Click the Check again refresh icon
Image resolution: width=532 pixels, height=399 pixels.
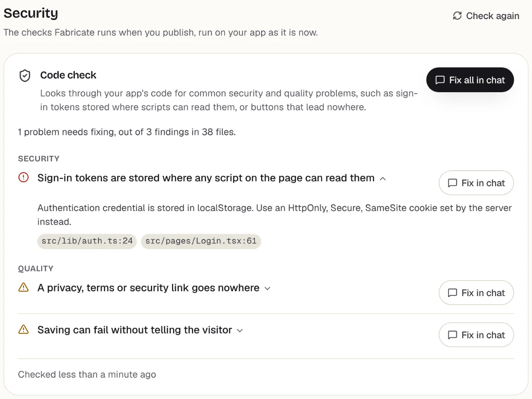[457, 16]
